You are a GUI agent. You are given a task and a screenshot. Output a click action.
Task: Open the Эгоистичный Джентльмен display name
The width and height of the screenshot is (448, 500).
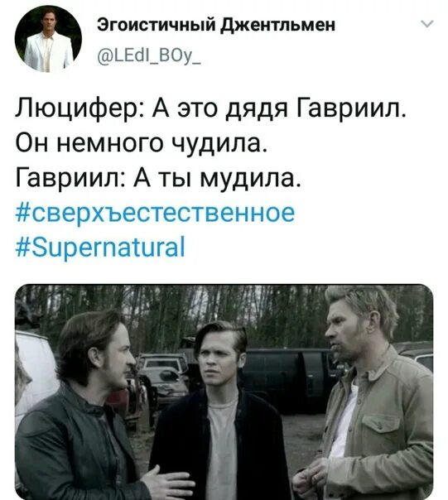pyautogui.click(x=216, y=25)
